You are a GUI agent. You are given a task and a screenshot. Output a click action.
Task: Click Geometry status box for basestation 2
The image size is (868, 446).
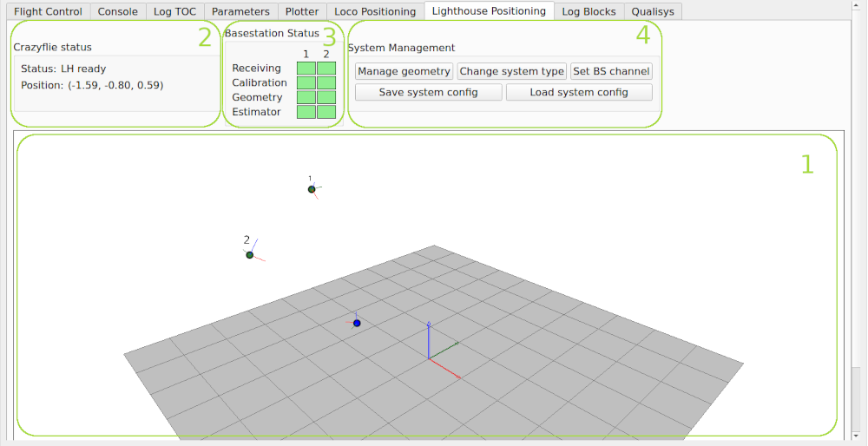326,98
